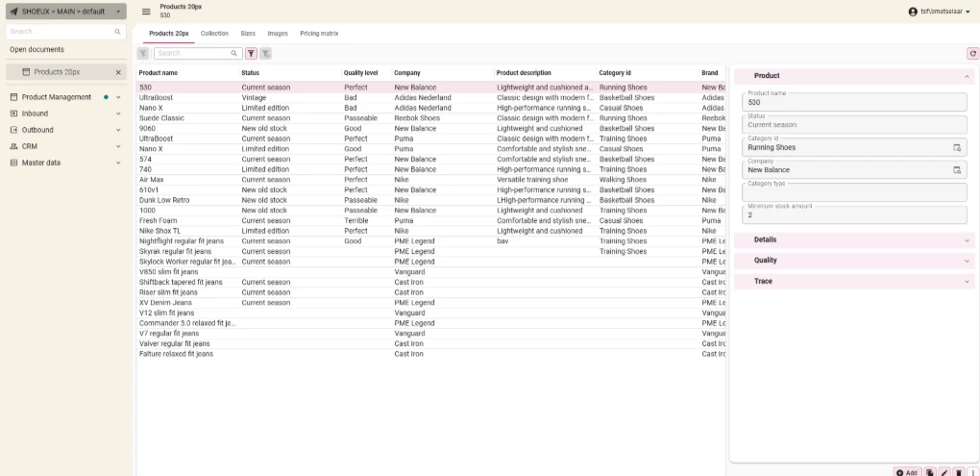Select the V850 slim fit jeans row
Viewport: 980px width, 476px height.
coord(430,272)
